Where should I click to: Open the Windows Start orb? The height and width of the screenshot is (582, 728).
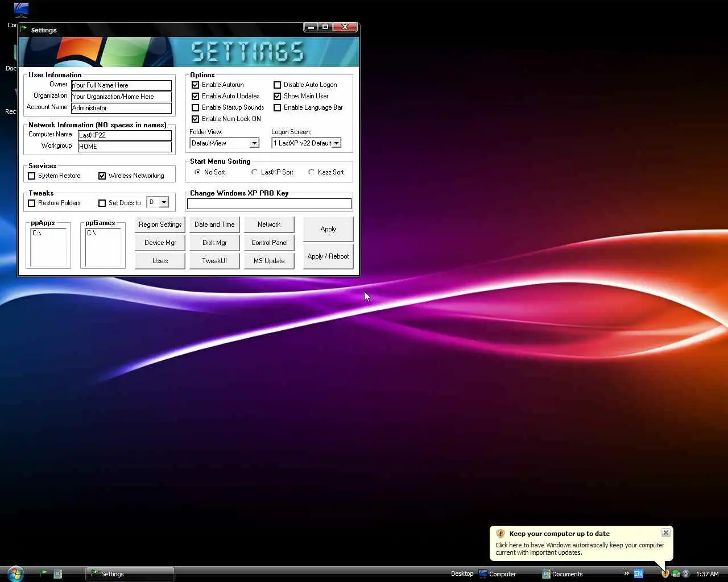(15, 573)
